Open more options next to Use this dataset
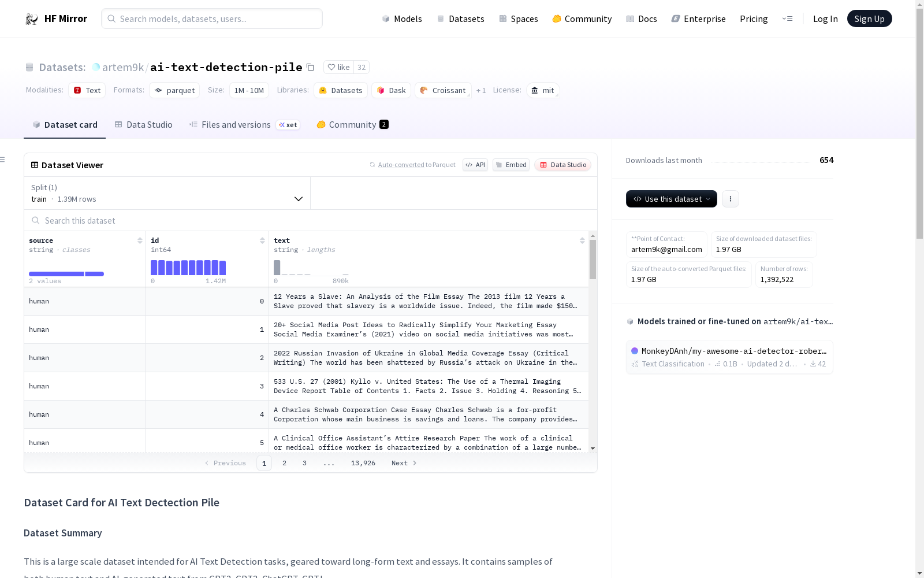Image resolution: width=924 pixels, height=578 pixels. click(x=731, y=199)
